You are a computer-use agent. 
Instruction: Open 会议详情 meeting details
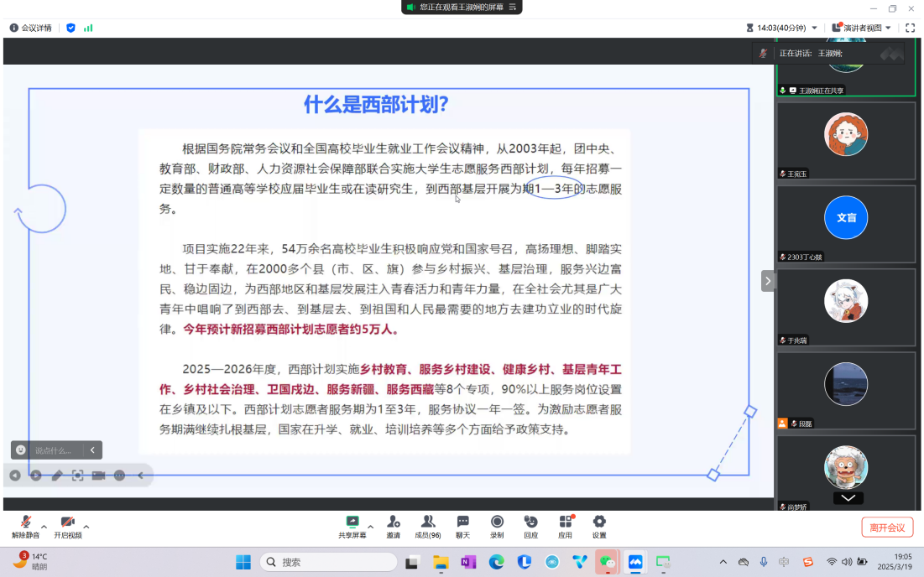[x=30, y=28]
